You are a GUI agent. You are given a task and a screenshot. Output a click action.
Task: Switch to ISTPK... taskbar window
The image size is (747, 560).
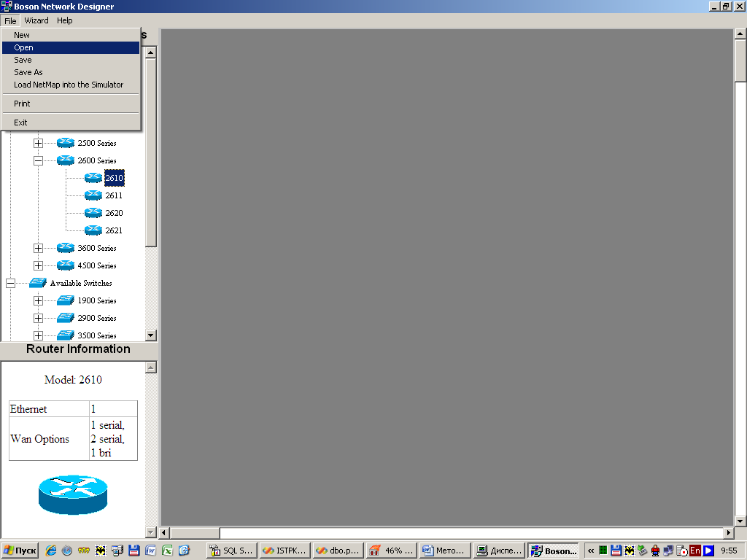[x=285, y=551]
